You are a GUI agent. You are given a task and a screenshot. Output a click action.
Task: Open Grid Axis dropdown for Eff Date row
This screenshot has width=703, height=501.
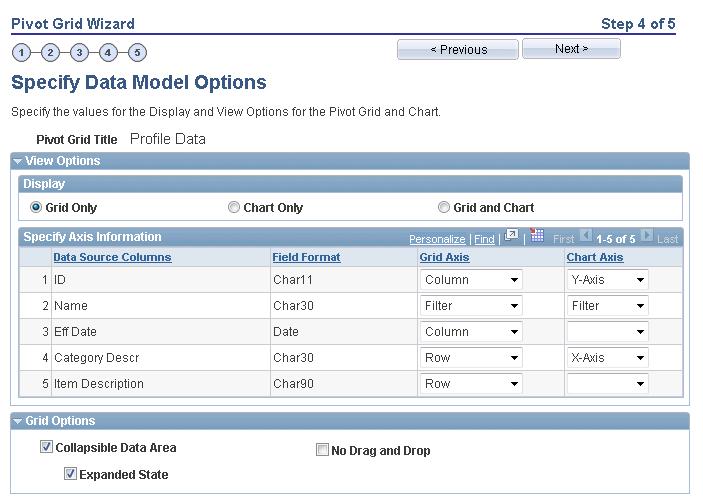tap(471, 332)
